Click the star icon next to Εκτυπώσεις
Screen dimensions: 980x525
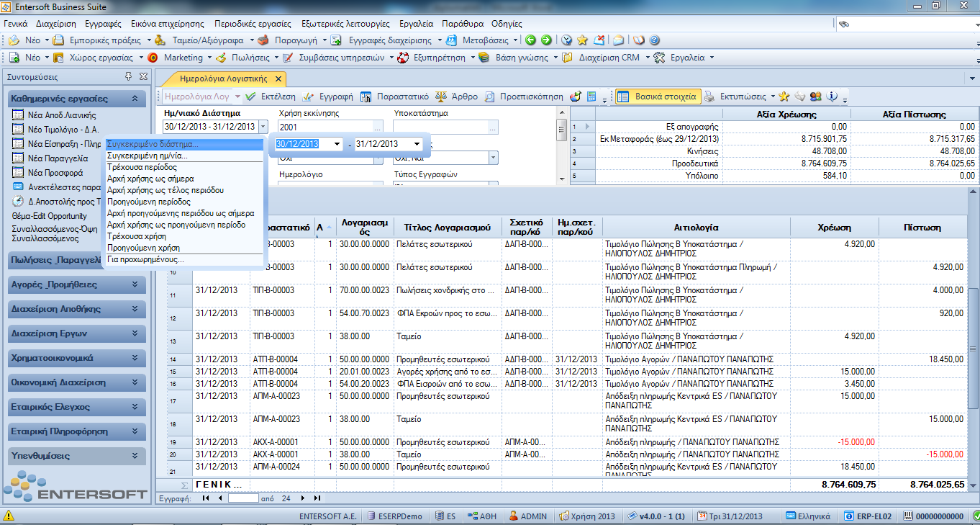784,96
